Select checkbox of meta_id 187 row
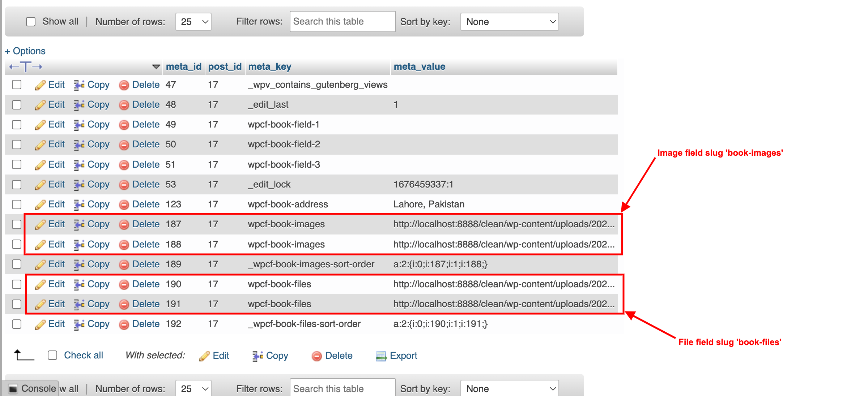This screenshot has height=396, width=868. [17, 224]
